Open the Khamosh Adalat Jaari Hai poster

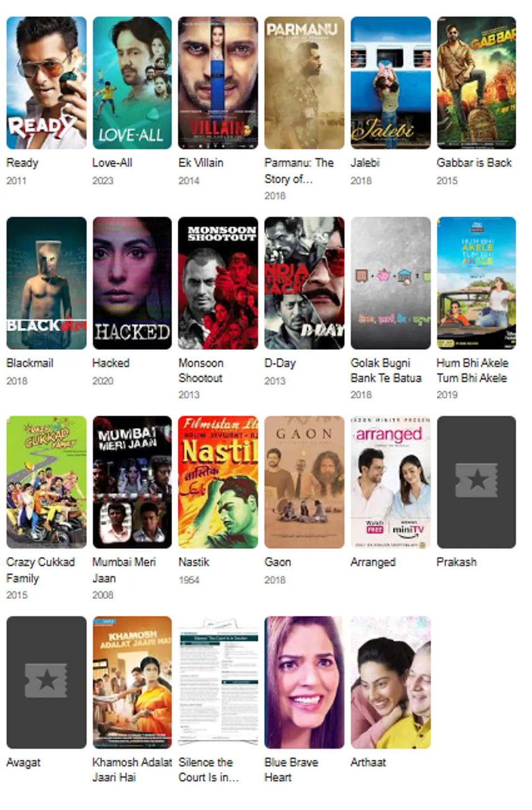[132, 682]
